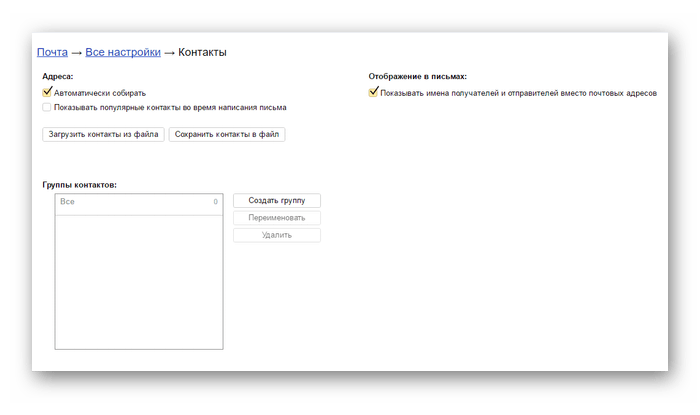Screen dimensions: 700x415
Task: Select the Все group row
Action: tap(139, 205)
